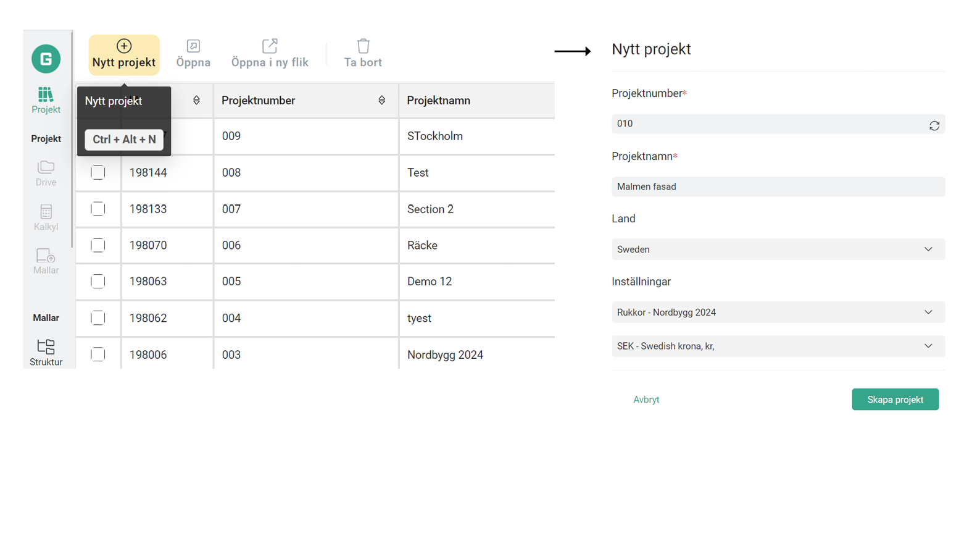Click the Nytt projekt plus icon
The width and height of the screenshot is (980, 554).
pyautogui.click(x=124, y=46)
